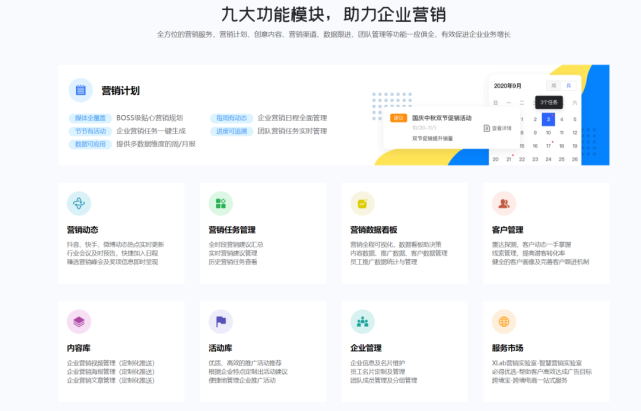The height and width of the screenshot is (411, 641).
Task: Click the 国庆中秋双节促销活动 title
Action: pyautogui.click(x=442, y=118)
